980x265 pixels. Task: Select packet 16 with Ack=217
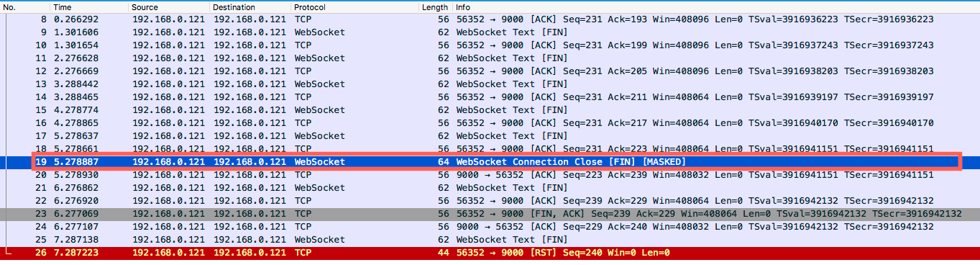click(490, 122)
